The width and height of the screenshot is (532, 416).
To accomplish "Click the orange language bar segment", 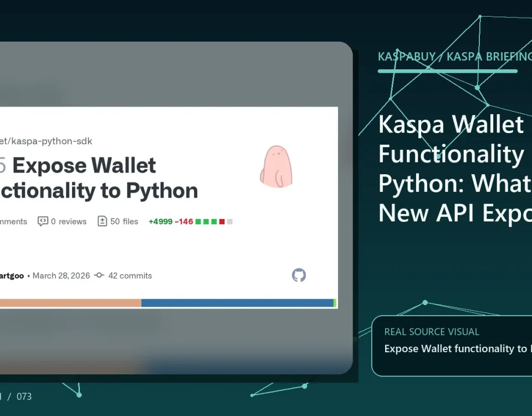I will point(70,303).
